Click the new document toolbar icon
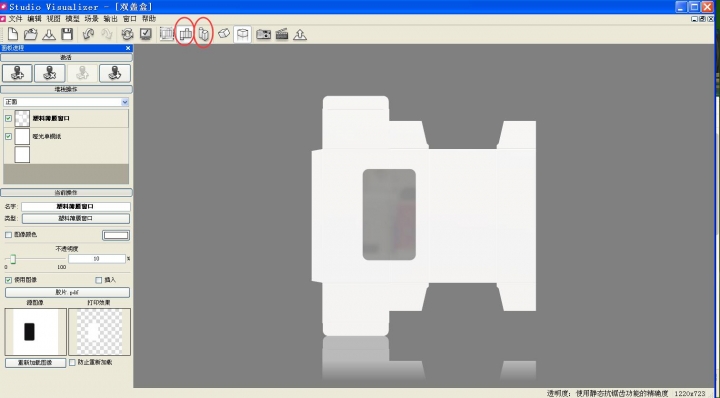 click(13, 34)
